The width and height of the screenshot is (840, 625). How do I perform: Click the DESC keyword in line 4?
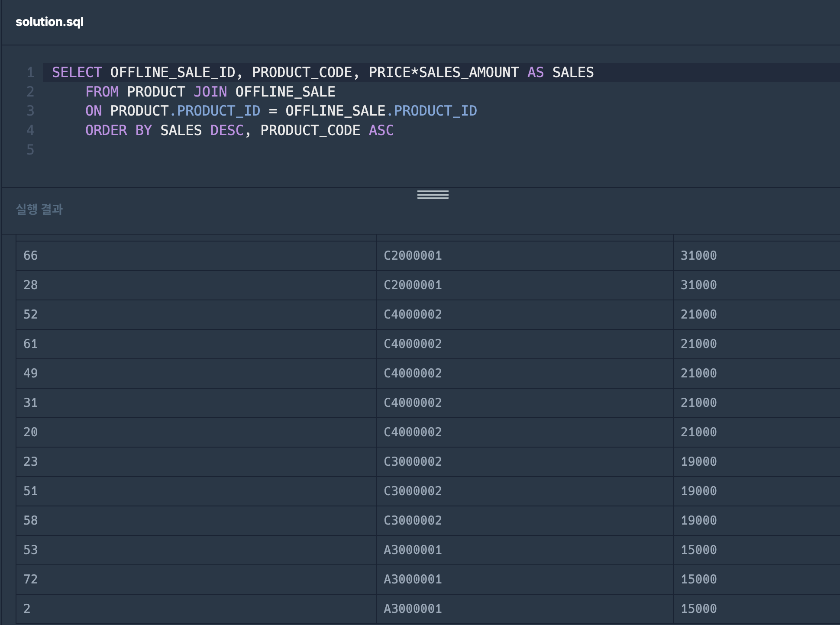[226, 130]
